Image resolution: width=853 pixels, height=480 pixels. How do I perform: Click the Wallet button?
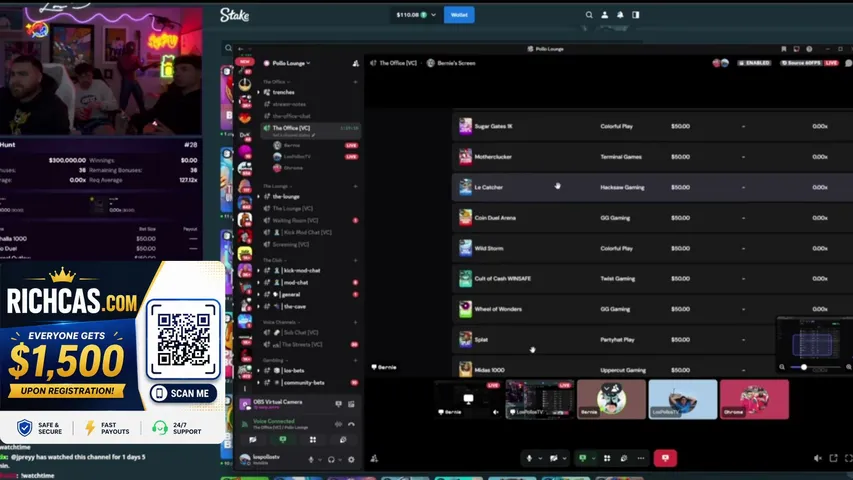(459, 15)
